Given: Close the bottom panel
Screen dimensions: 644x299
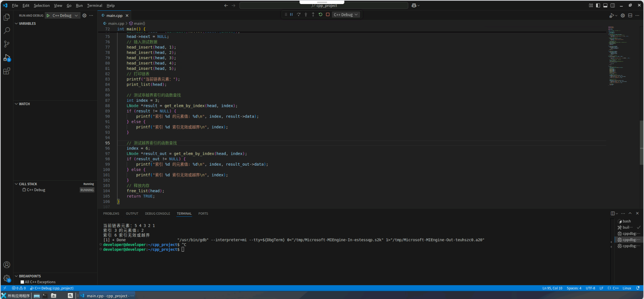Looking at the screenshot, I should [x=637, y=213].
